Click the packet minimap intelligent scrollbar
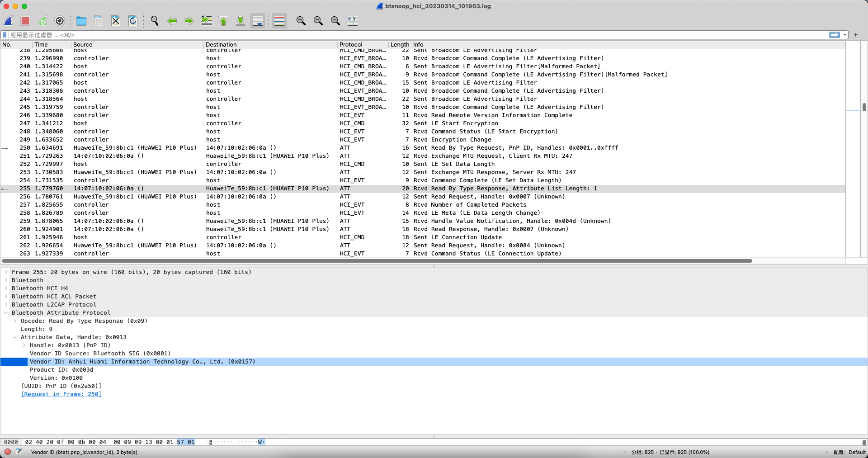This screenshot has width=868, height=458. coord(853,149)
